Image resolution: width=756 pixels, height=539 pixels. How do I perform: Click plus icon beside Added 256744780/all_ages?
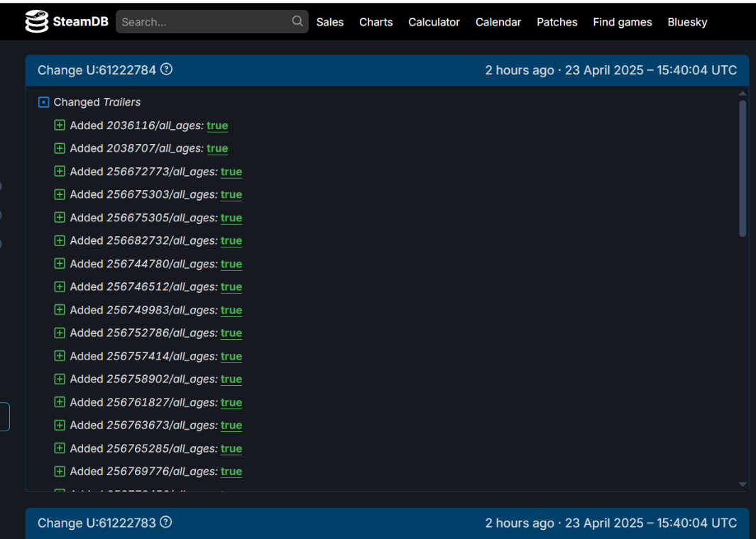pyautogui.click(x=60, y=264)
